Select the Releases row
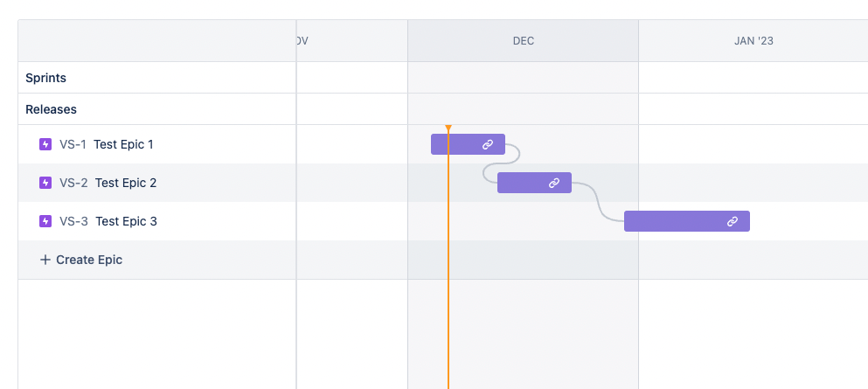The width and height of the screenshot is (868, 389). pos(51,109)
